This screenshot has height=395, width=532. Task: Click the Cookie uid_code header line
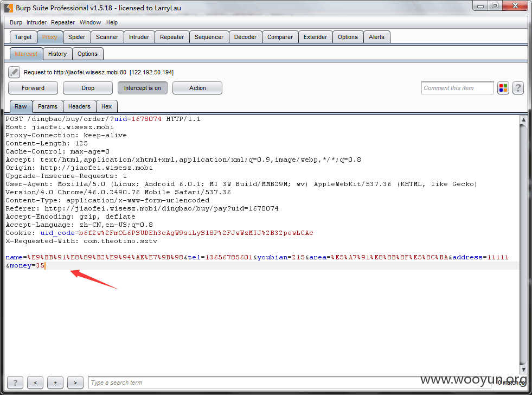tap(159, 233)
